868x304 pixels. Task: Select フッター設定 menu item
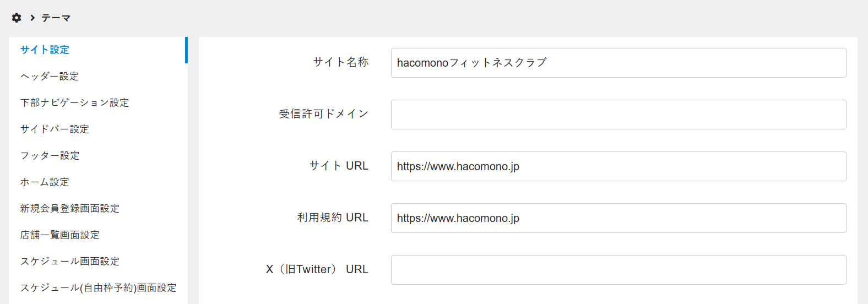(50, 155)
